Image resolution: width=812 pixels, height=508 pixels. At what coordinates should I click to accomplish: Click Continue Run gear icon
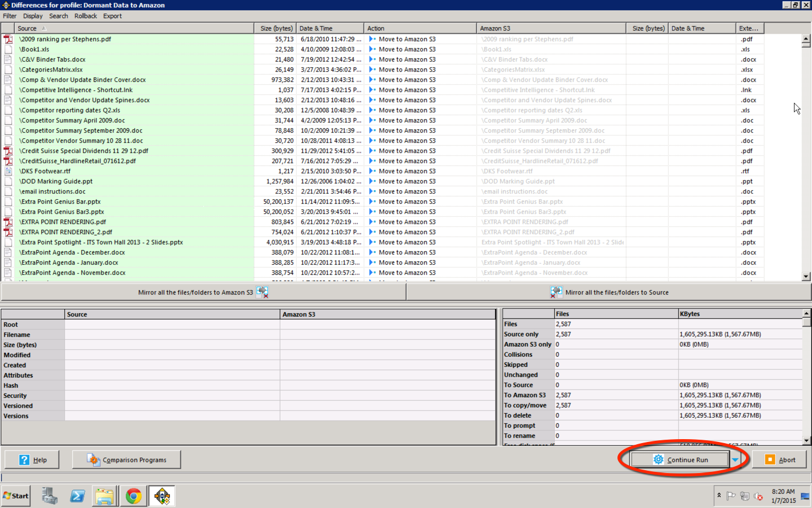(658, 459)
